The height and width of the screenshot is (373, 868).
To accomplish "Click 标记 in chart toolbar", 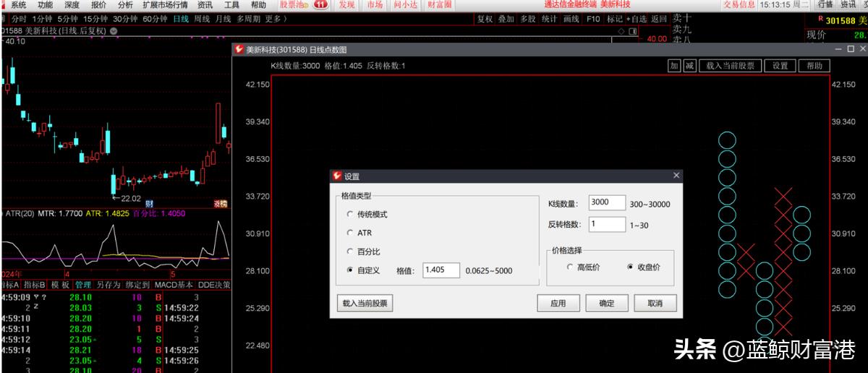I will [x=615, y=19].
